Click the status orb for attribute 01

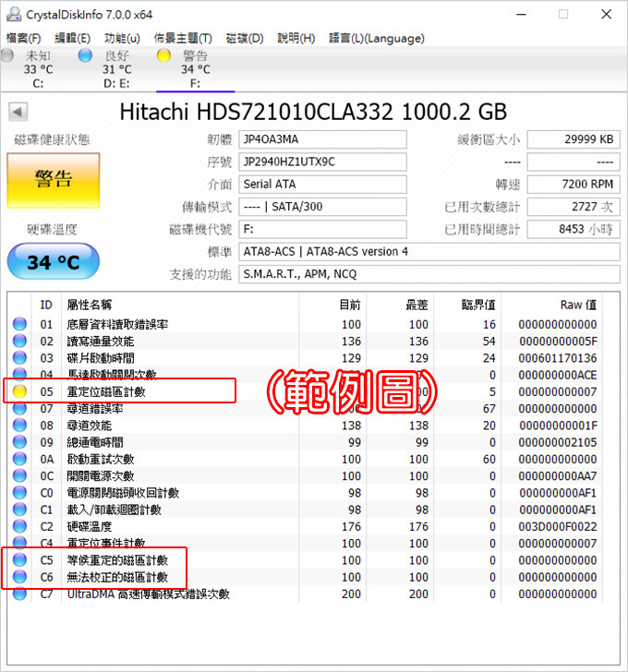19,324
